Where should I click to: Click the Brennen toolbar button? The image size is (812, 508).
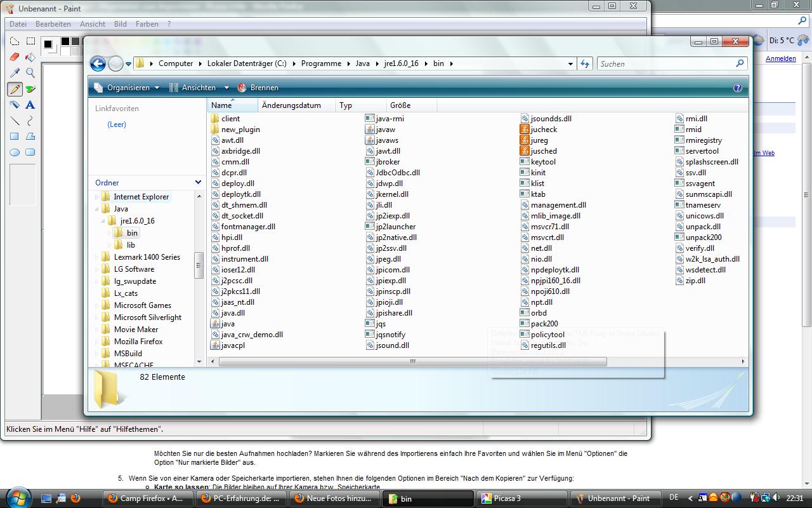258,88
